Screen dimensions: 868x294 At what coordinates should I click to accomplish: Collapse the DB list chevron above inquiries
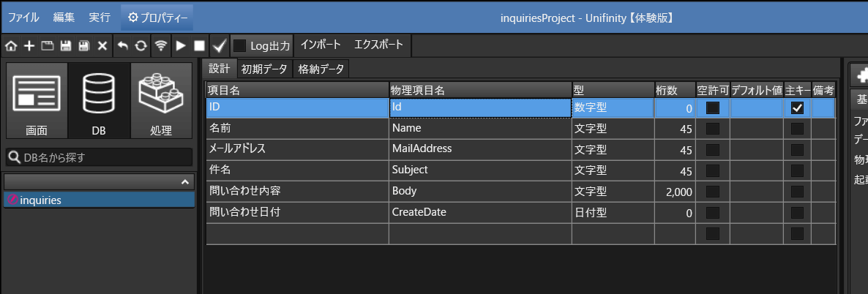(185, 181)
